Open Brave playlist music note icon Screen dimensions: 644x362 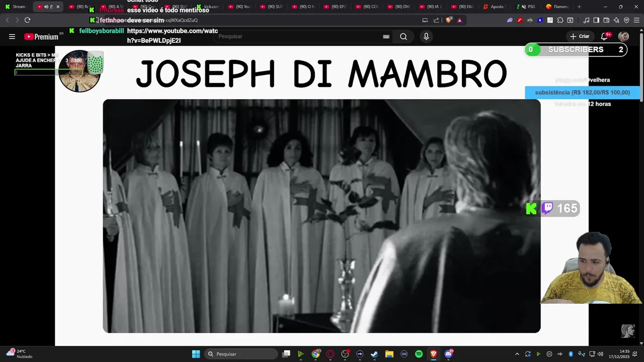(586, 20)
